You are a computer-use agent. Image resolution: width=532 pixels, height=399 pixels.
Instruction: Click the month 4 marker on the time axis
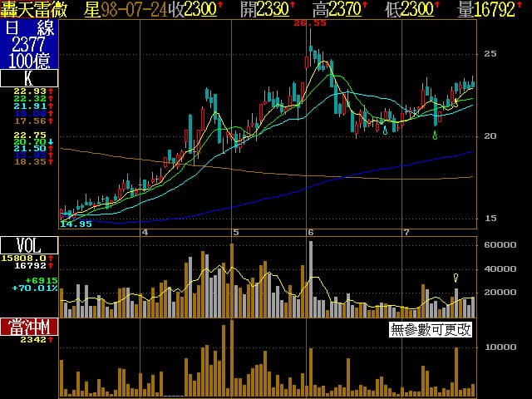click(145, 232)
